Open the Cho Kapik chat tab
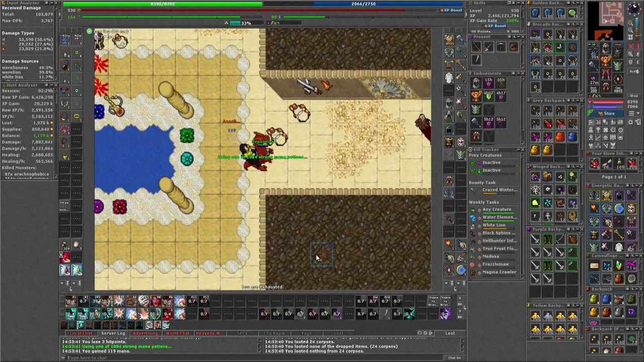This screenshot has width=644, height=362. pyautogui.click(x=274, y=333)
